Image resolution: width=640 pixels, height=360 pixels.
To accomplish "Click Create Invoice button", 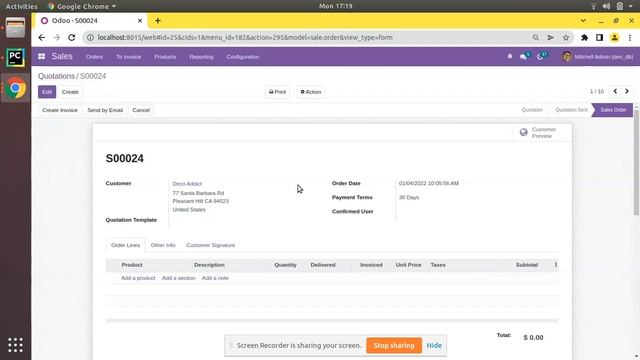I will (60, 110).
